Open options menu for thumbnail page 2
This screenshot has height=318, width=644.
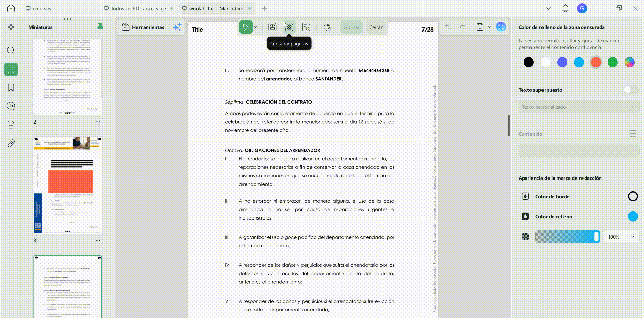tap(98, 122)
